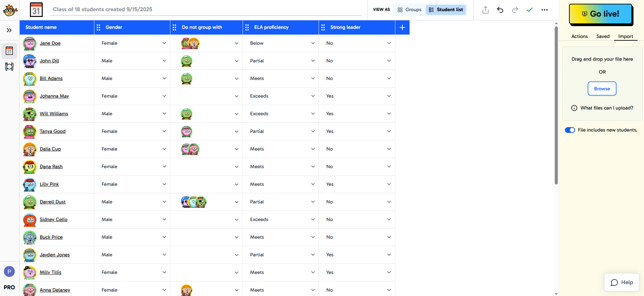Open the seating chart icon in sidebar
This screenshot has width=644, height=296.
9,66
